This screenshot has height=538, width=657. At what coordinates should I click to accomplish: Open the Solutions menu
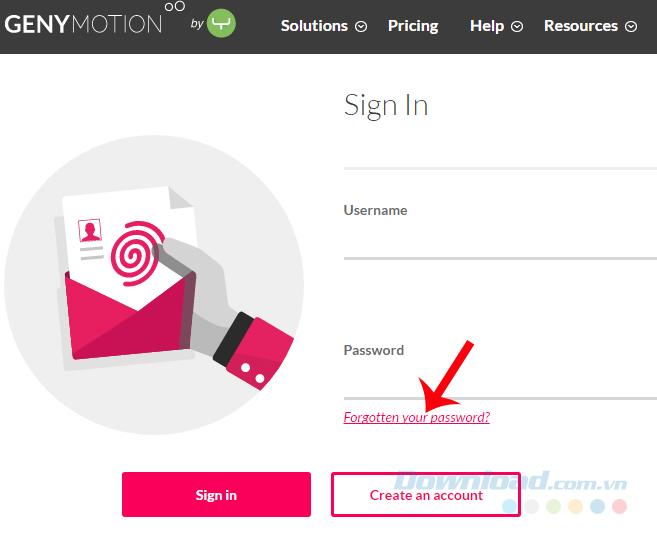click(314, 26)
